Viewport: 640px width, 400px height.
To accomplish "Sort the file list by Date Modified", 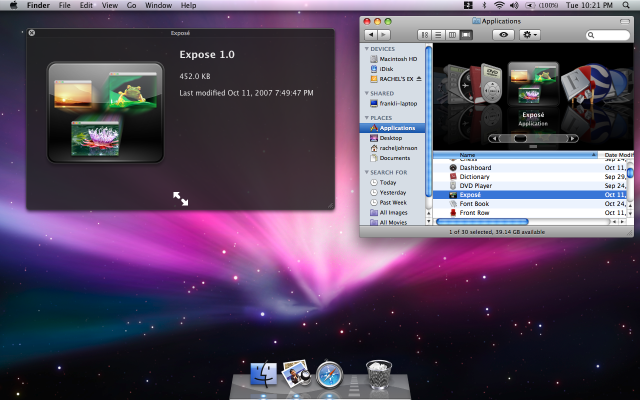I will [x=616, y=155].
